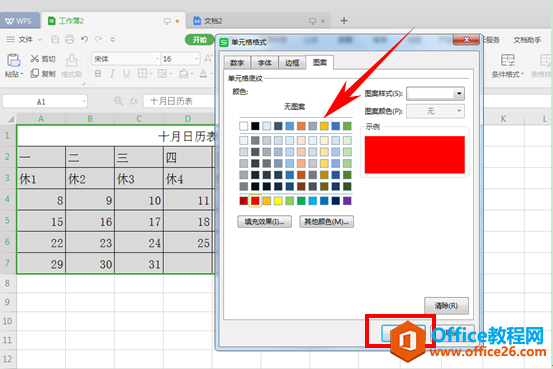Select cell containing 15
Screen dimensions: 553x369
click(41, 221)
